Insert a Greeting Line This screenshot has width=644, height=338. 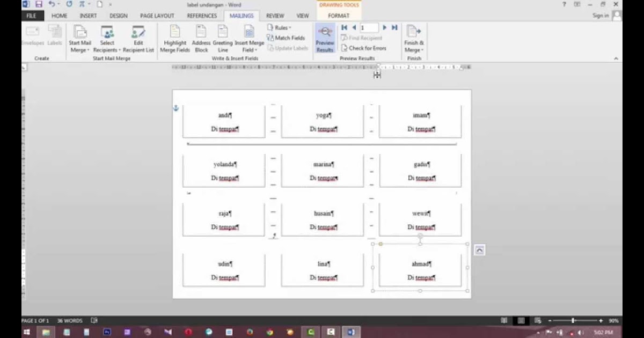point(223,39)
